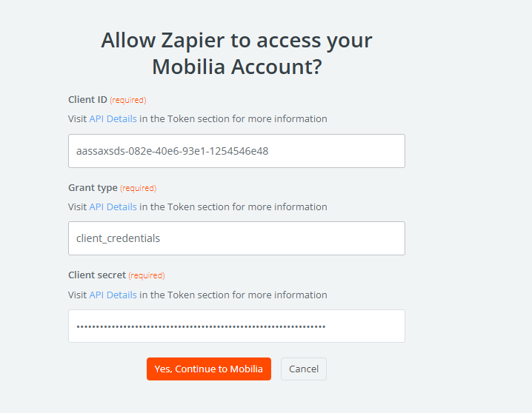532x413 pixels.
Task: Click 'in the Token section' text under Grant type
Action: [x=184, y=206]
